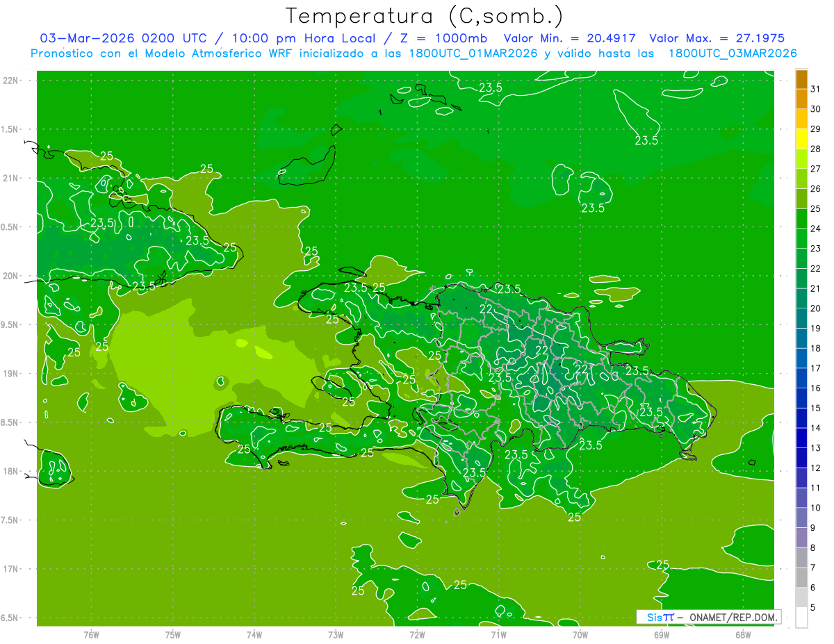The image size is (834, 644).
Task: Click the "26" label on the color scale
Action: [816, 189]
